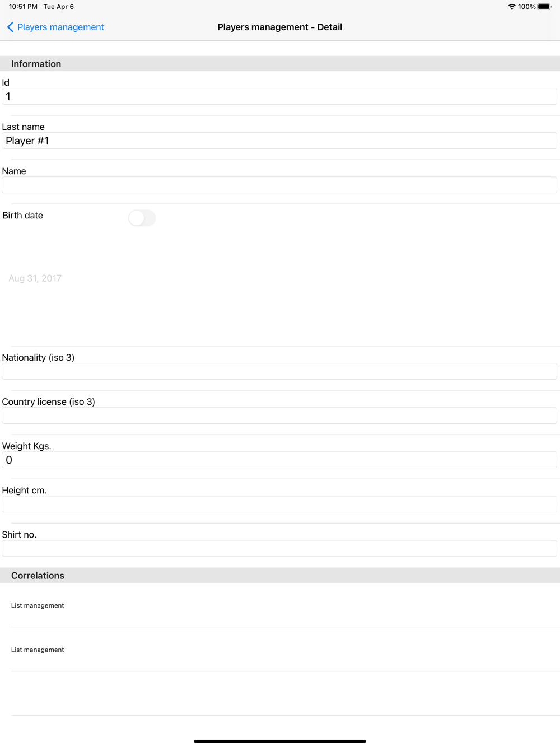Click the empty Name text field
The height and width of the screenshot is (747, 560).
(279, 185)
